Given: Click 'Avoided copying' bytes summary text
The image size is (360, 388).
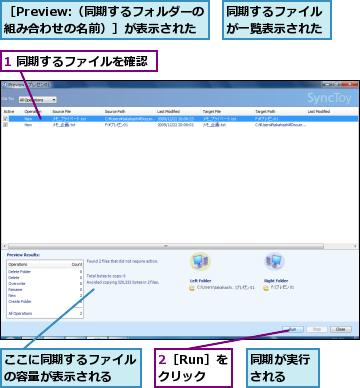Looking at the screenshot, I should 123,282.
